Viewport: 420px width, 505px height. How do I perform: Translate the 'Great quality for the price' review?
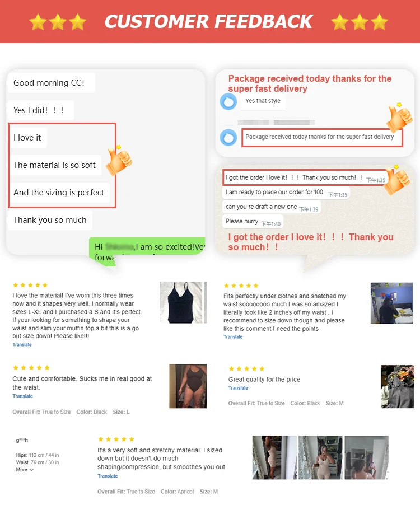point(238,388)
